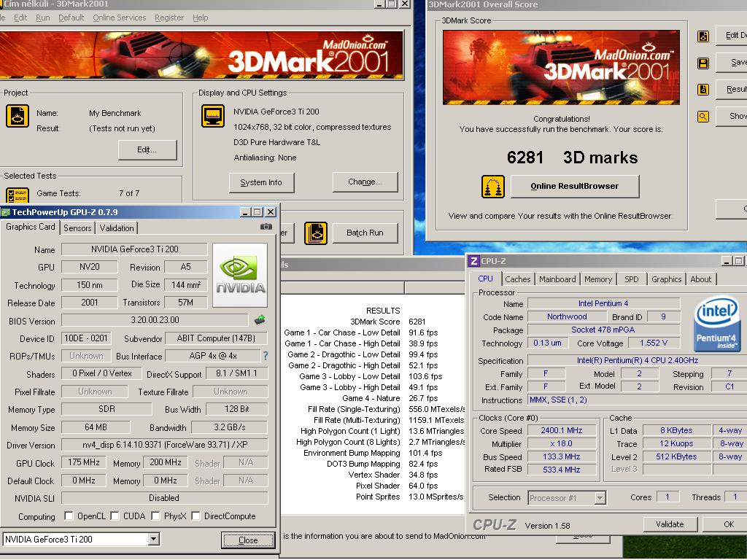Click the Online ResultBrowser button
The image size is (747, 560).
575,186
